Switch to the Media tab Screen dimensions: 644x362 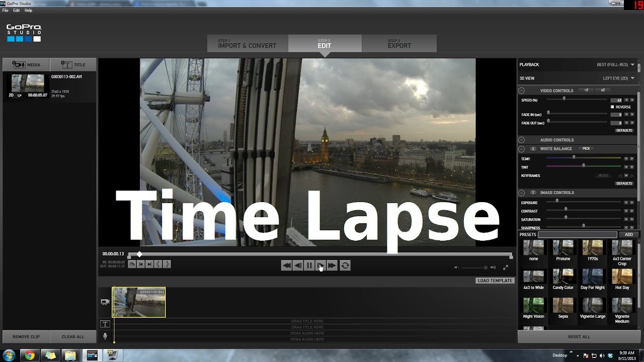coord(26,64)
